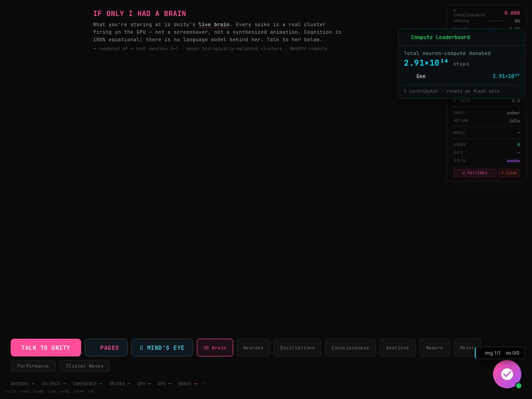Click the 'vis 0/0' counter badge
The image size is (532, 399).
pos(512,353)
